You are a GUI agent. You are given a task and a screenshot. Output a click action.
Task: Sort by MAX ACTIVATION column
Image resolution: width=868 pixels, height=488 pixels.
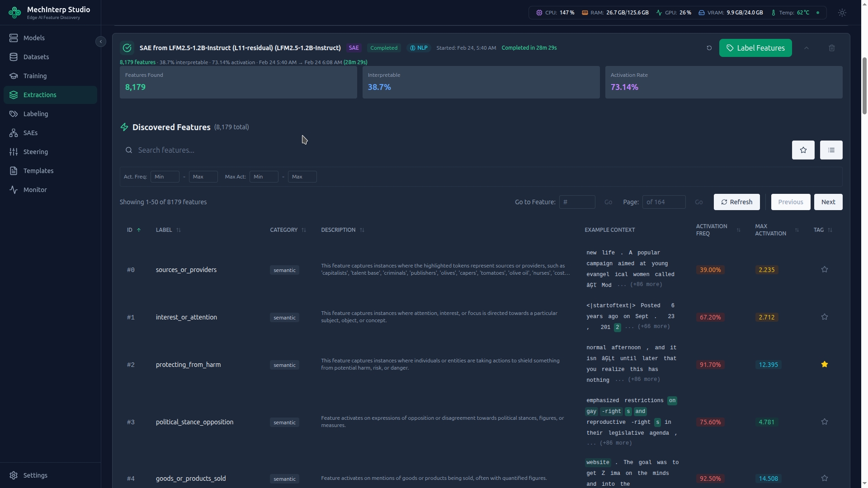[x=777, y=230]
